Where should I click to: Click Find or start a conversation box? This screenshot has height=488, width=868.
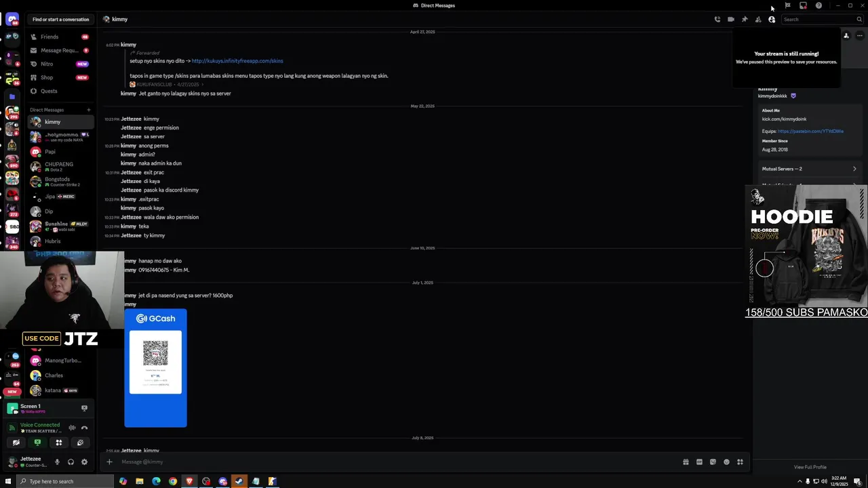pyautogui.click(x=60, y=20)
